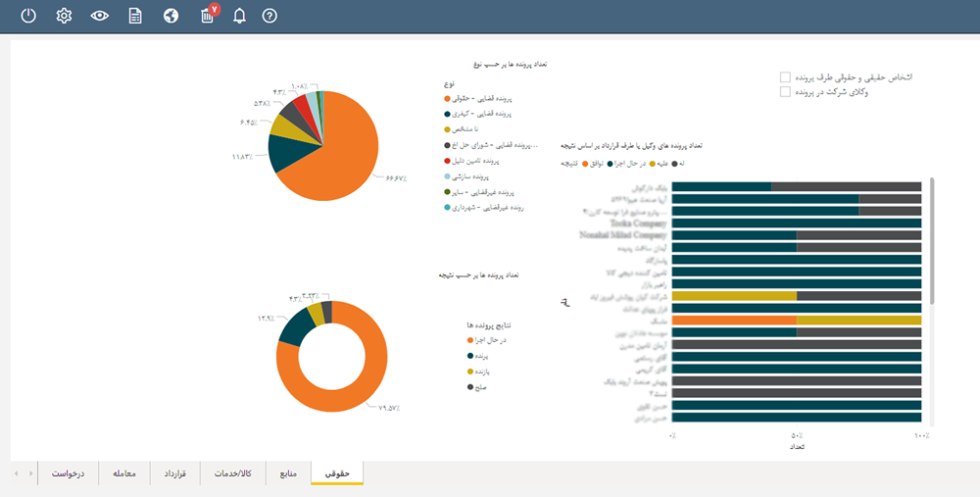This screenshot has width=980, height=497.
Task: Click the 'Tooka Company' bar in chart
Action: click(x=796, y=224)
